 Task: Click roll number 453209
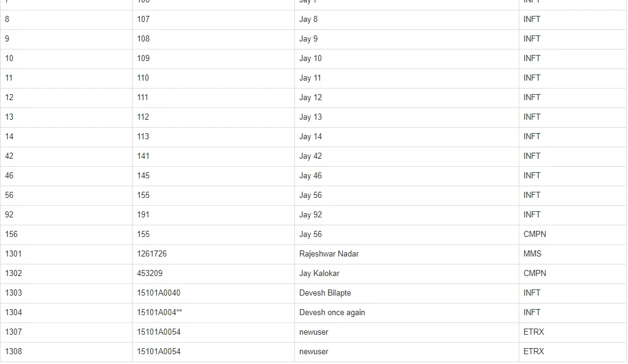pyautogui.click(x=213, y=274)
